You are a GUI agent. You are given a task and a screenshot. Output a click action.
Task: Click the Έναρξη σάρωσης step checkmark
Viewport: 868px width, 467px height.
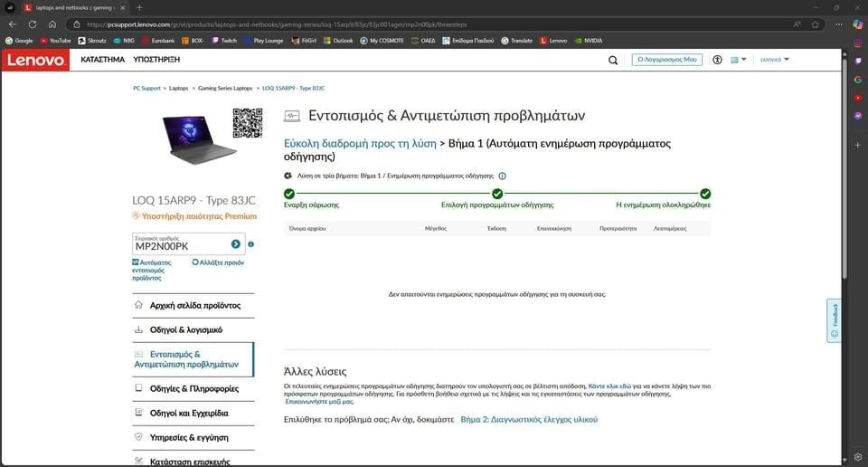pyautogui.click(x=289, y=194)
